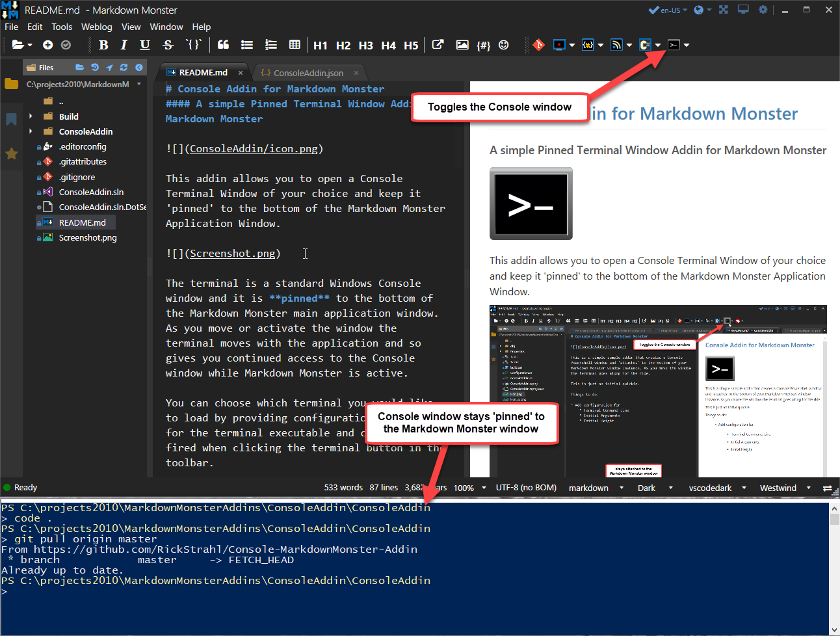The width and height of the screenshot is (840, 636).
Task: Apply H4 heading
Action: pyautogui.click(x=389, y=46)
